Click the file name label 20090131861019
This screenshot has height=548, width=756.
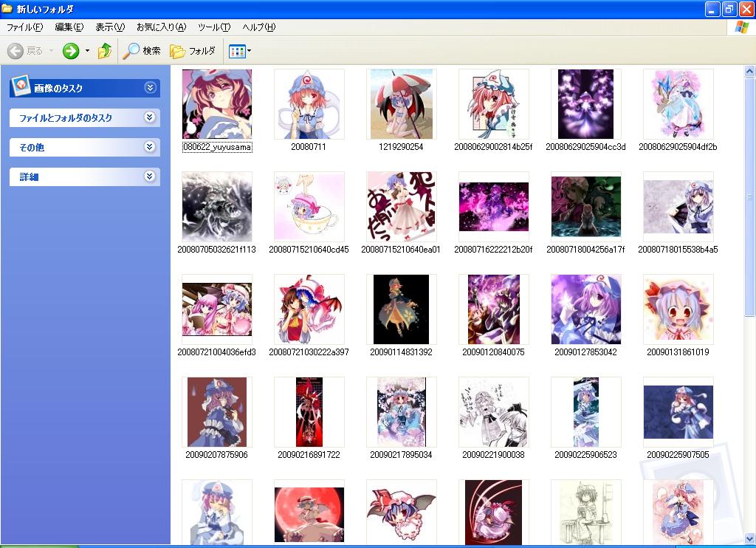click(678, 352)
